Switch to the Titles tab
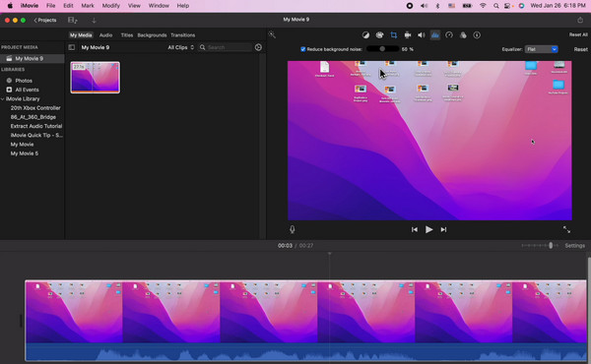 coord(127,35)
